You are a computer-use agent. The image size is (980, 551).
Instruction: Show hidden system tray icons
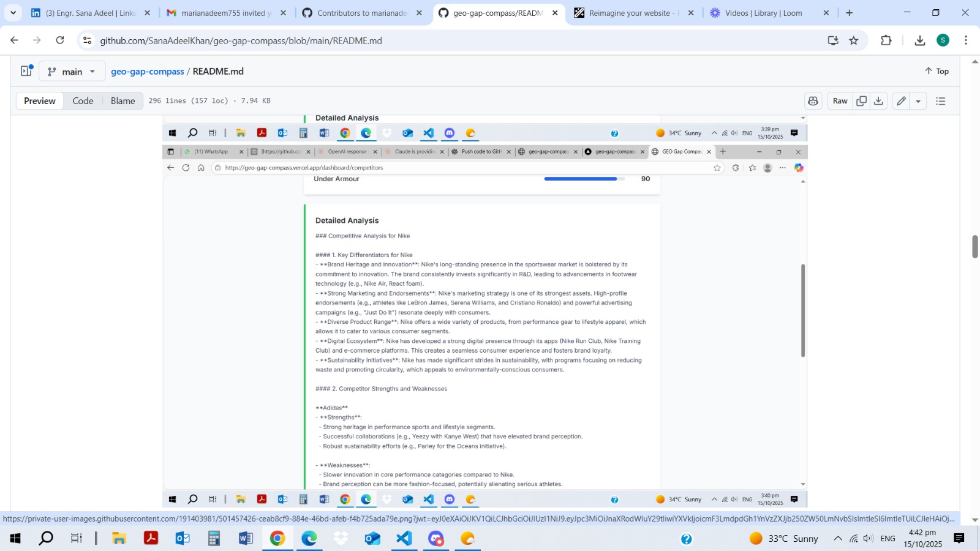coord(837,539)
